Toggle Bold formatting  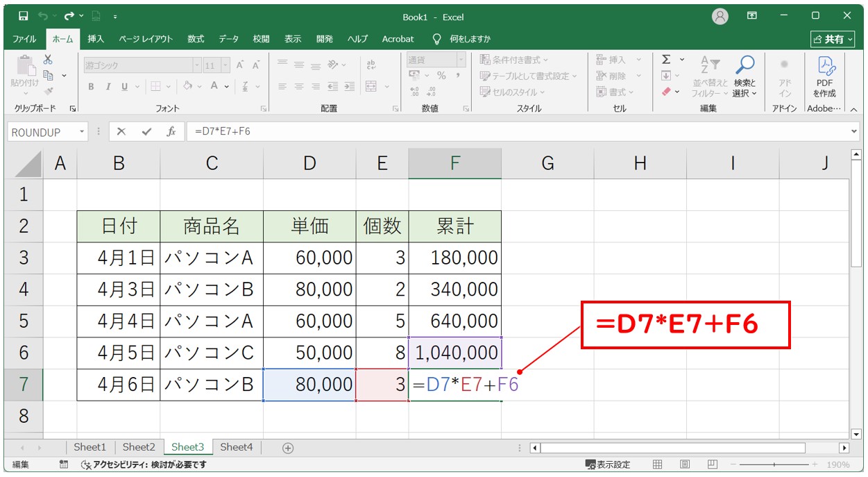point(91,87)
